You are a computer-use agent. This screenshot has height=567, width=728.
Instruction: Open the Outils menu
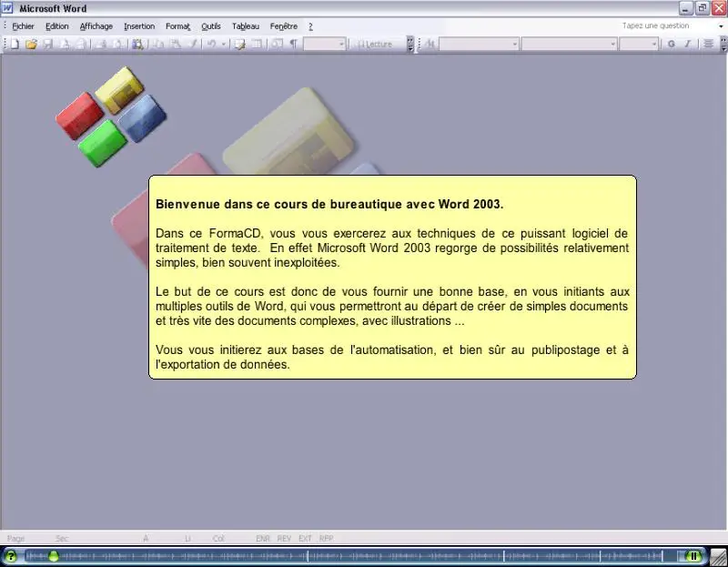[x=211, y=26]
